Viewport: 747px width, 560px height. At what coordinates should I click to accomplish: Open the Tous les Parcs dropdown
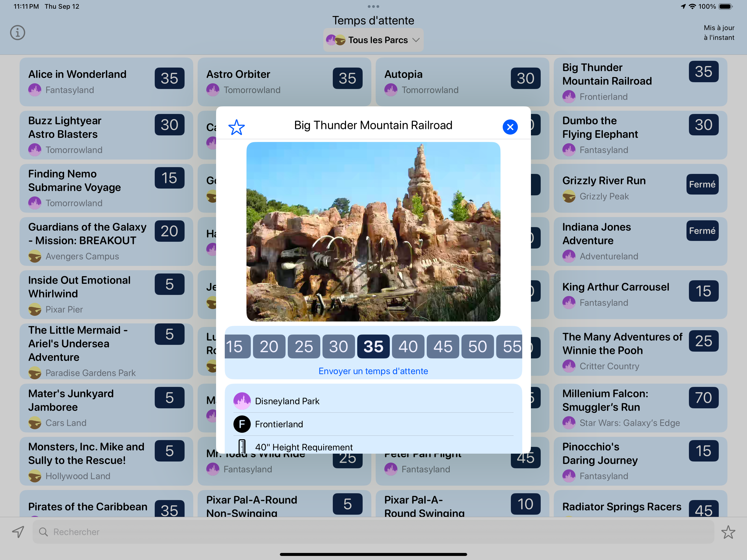(x=373, y=40)
